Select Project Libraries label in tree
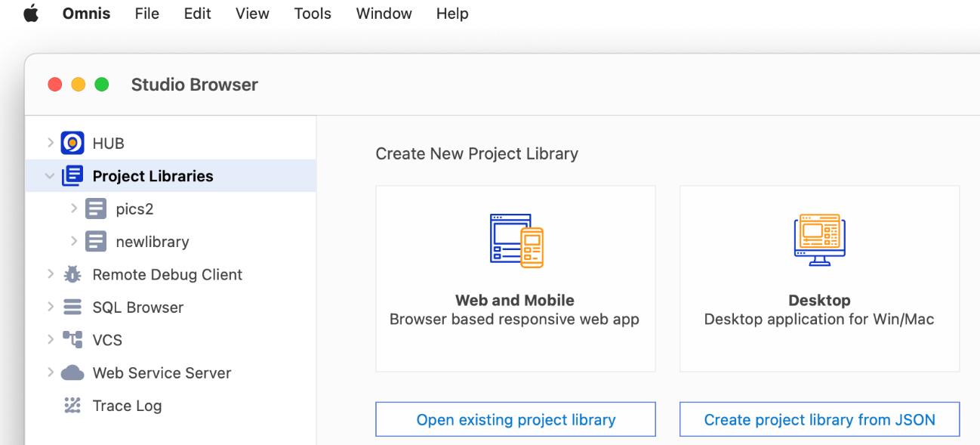Image resolution: width=980 pixels, height=445 pixels. click(153, 176)
